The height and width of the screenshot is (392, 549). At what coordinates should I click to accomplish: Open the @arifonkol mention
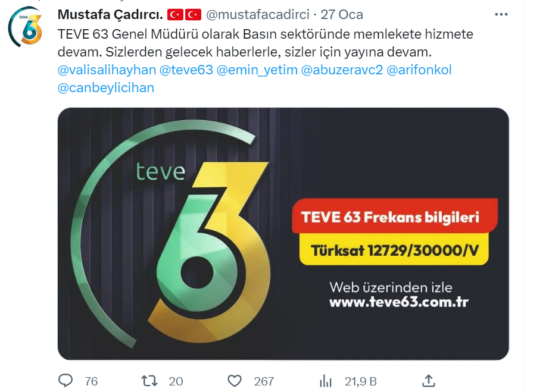click(419, 70)
